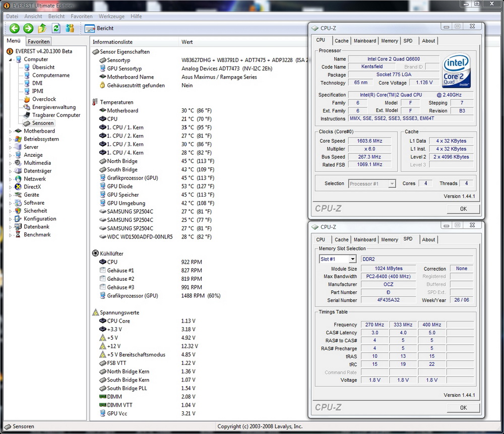This screenshot has height=434, width=504.
Task: Click the Computername icon in tree
Action: coord(27,75)
